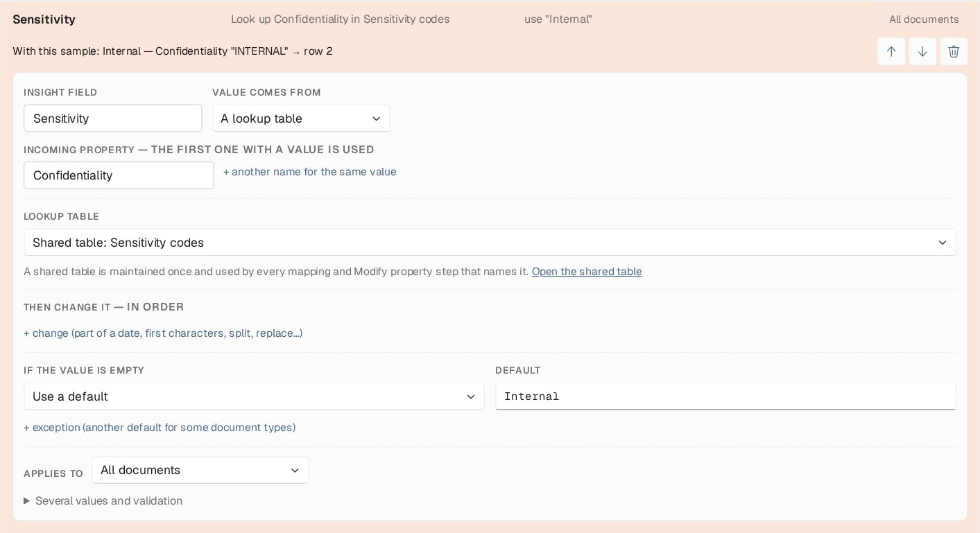Click the Incoming property input with Confidentiality

tap(119, 175)
